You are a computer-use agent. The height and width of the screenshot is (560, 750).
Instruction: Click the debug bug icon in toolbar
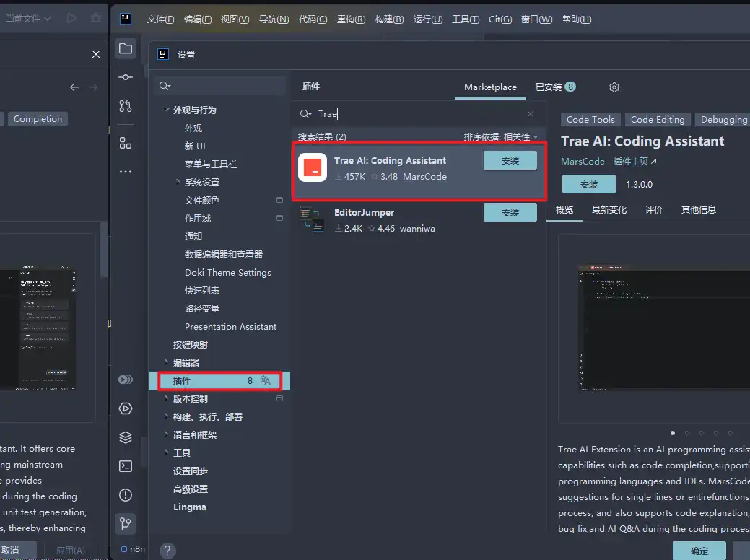(96, 19)
